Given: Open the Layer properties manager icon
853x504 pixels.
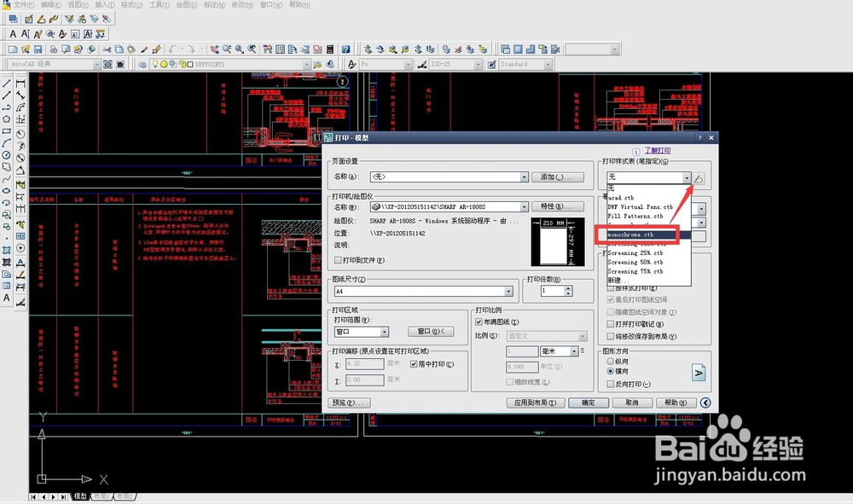Looking at the screenshot, I should point(142,64).
